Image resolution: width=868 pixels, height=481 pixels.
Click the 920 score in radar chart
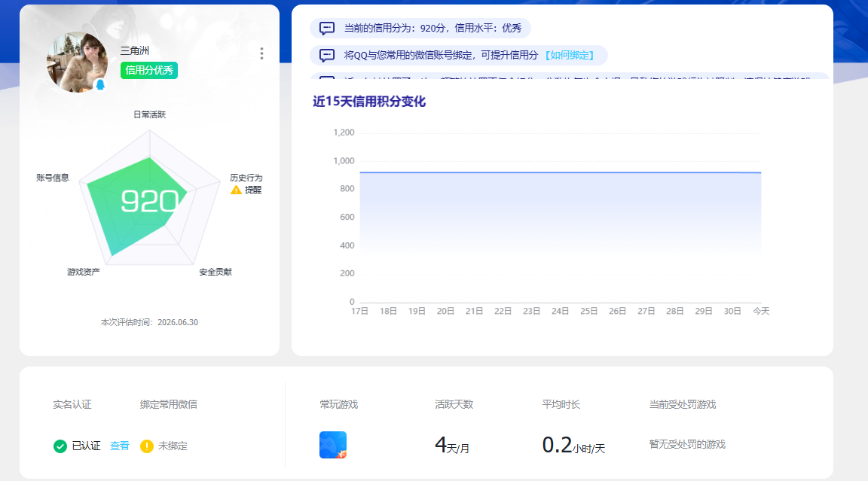[149, 201]
